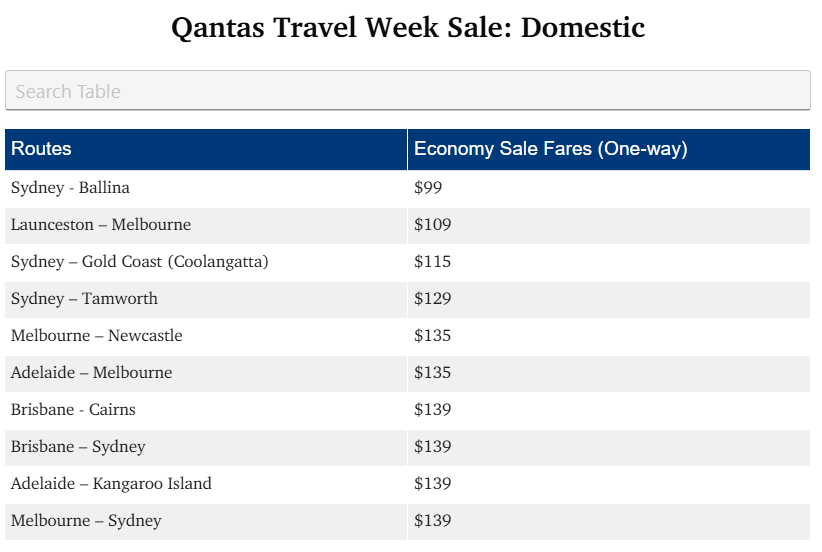Viewport: 822px width, 552px height.
Task: Click the Qantas Travel Week Sale heading
Action: point(408,27)
